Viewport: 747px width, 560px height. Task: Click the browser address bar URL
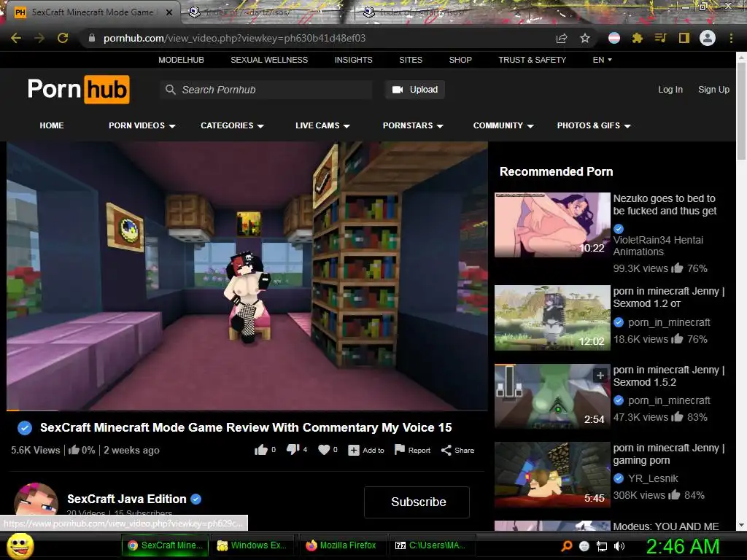click(x=234, y=38)
